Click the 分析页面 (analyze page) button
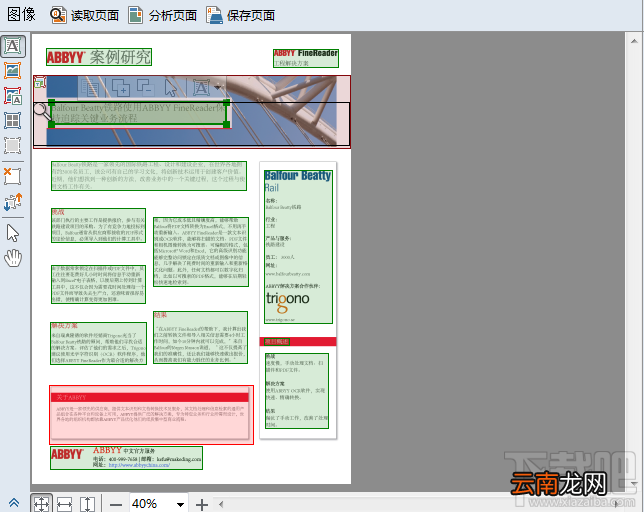The image size is (644, 512). (163, 15)
